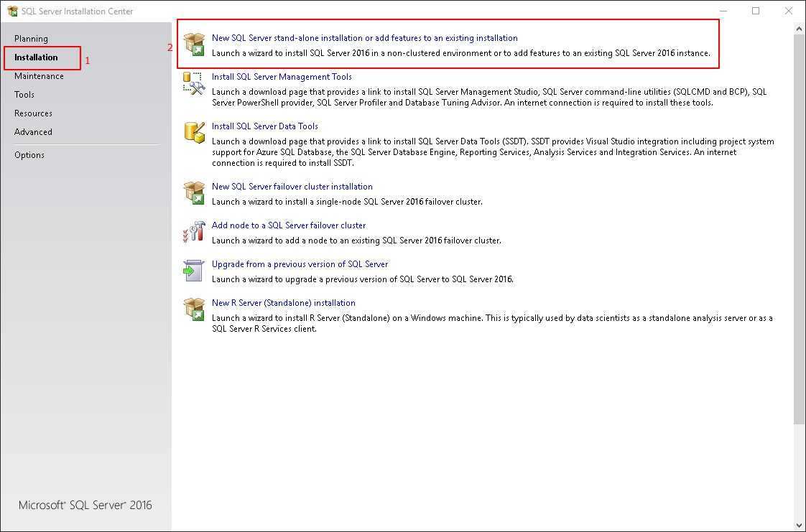This screenshot has width=806, height=532.
Task: Open the Advanced section
Action: (x=34, y=132)
